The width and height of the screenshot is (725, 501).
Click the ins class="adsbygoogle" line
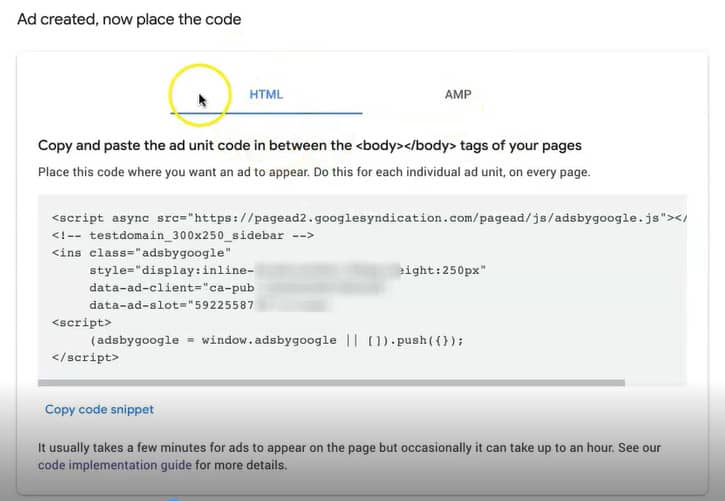point(141,253)
